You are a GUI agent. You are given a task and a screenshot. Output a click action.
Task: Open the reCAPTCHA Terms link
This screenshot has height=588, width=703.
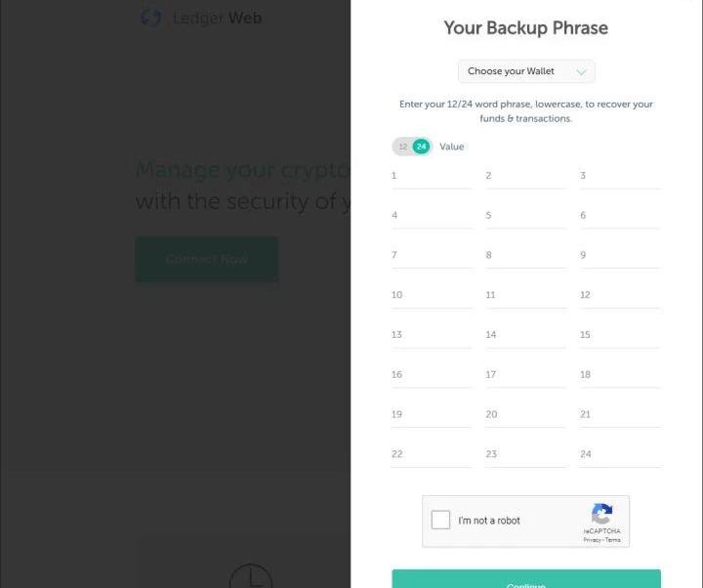(x=613, y=540)
